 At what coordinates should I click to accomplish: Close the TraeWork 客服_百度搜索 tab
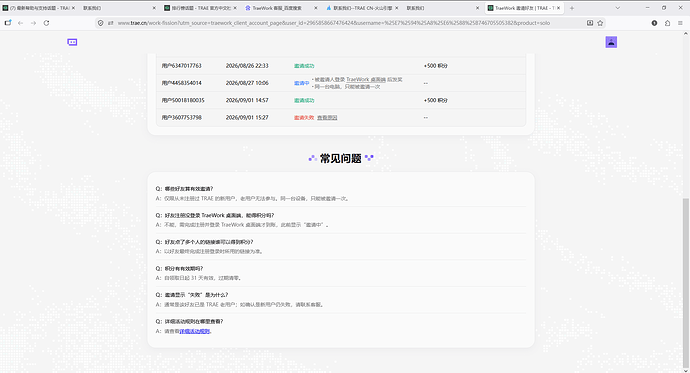pyautogui.click(x=316, y=8)
